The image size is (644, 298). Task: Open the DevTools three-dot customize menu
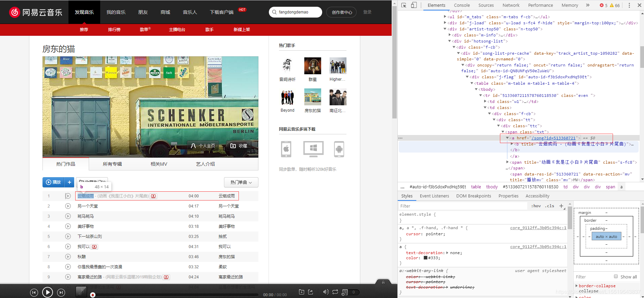pos(629,5)
